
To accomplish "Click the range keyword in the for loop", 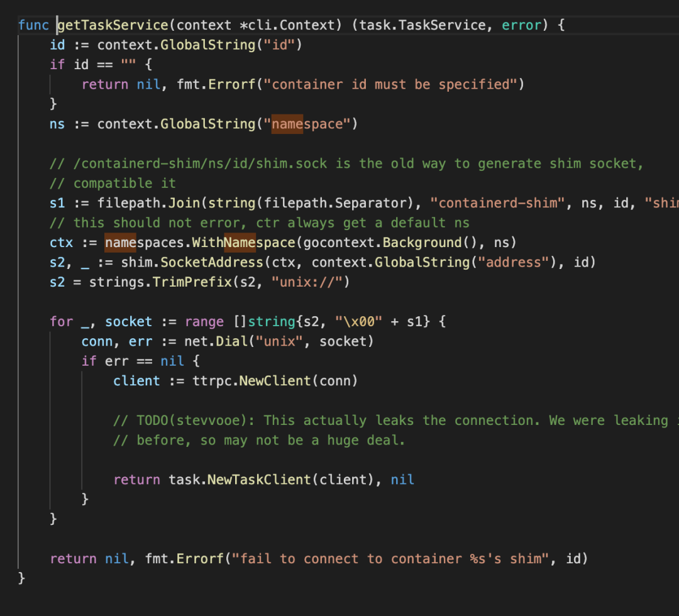I will tap(204, 322).
